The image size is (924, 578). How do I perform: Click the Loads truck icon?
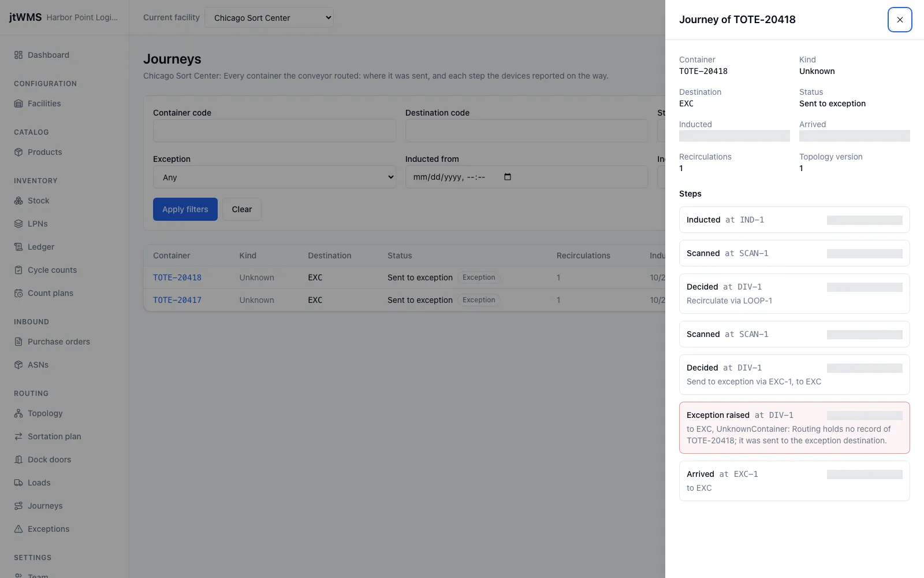[18, 483]
